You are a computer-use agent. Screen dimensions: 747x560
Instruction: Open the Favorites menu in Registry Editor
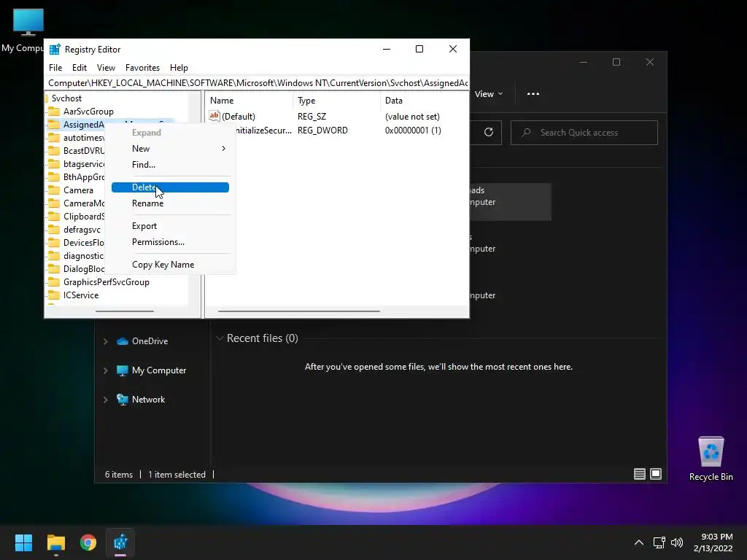click(x=142, y=68)
